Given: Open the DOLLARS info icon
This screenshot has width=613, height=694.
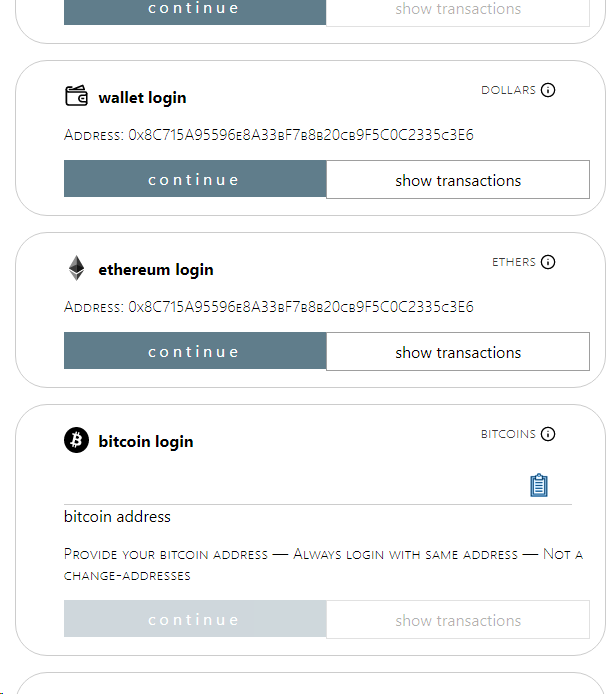Looking at the screenshot, I should coord(548,90).
